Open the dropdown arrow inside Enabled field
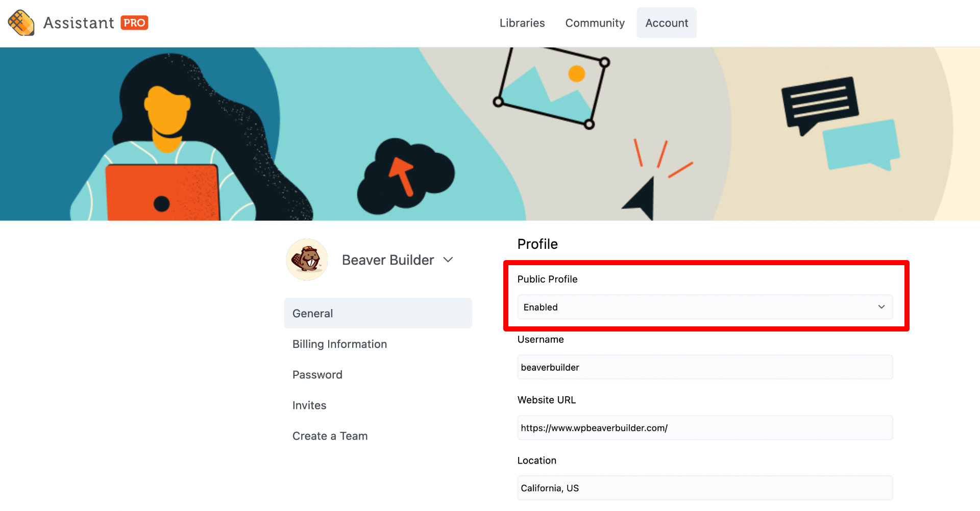This screenshot has width=980, height=511. [881, 307]
